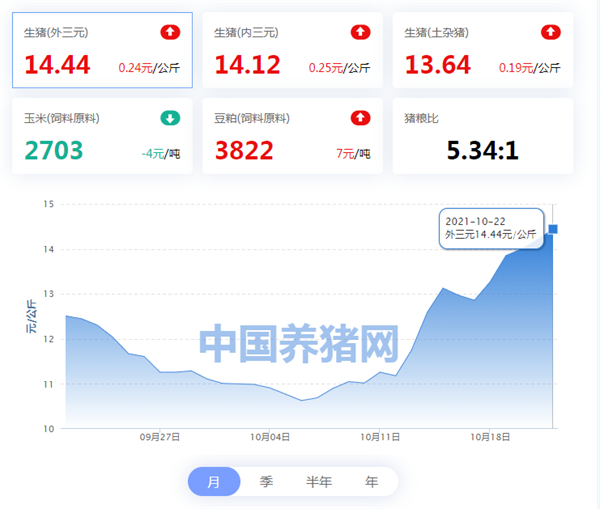Screen dimensions: 600x509
Task: Select the 生猪(外三元) price card
Action: click(x=102, y=50)
